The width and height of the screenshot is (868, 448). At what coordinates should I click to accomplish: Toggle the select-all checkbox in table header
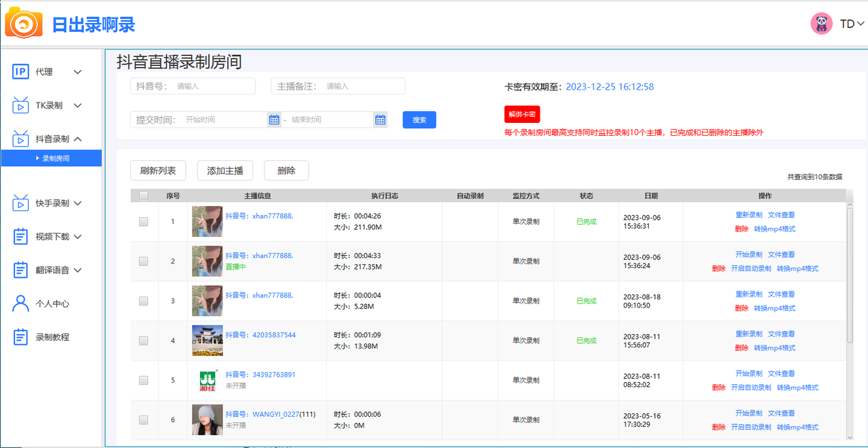point(143,195)
